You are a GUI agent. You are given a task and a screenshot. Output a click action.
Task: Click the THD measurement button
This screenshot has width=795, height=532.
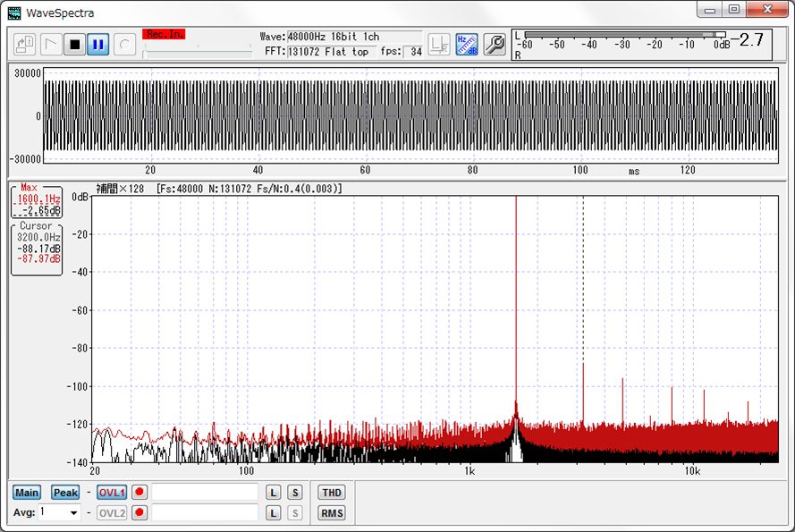point(331,492)
